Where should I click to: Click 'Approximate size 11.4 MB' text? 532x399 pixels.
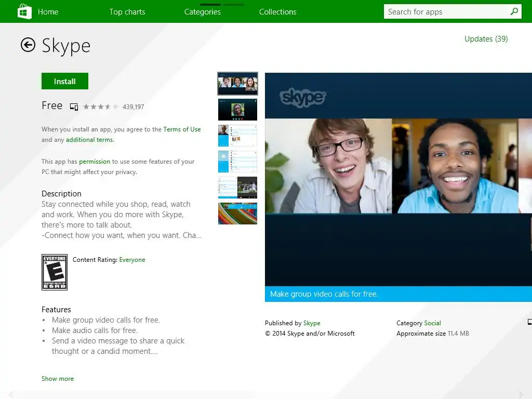(x=433, y=334)
